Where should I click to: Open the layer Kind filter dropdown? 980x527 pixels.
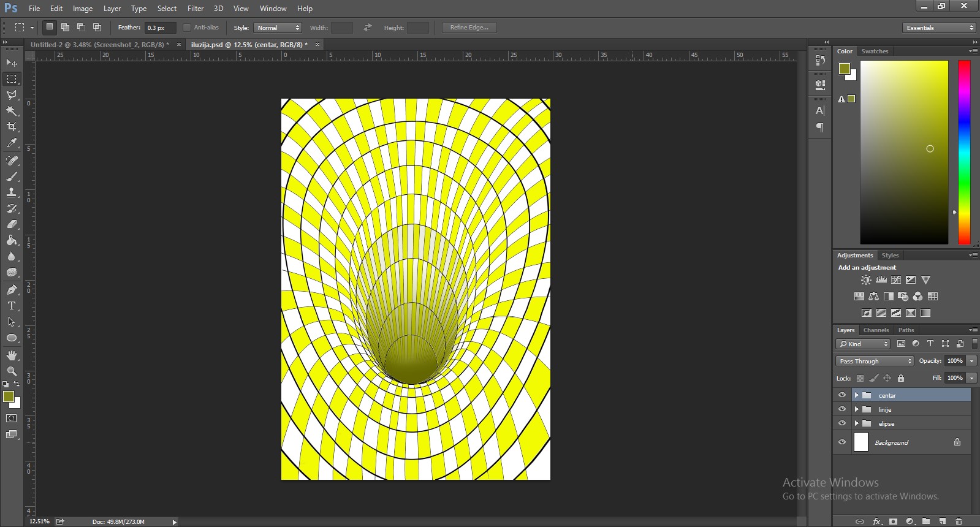click(864, 344)
